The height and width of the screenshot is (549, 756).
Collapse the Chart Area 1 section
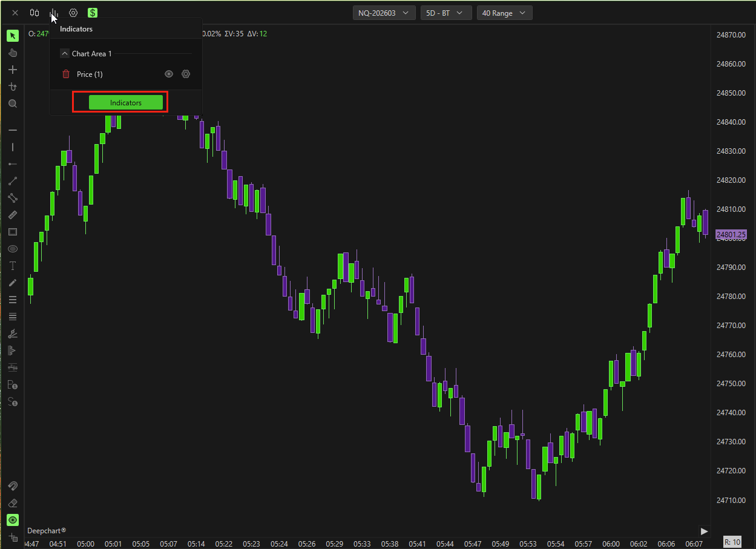(65, 54)
